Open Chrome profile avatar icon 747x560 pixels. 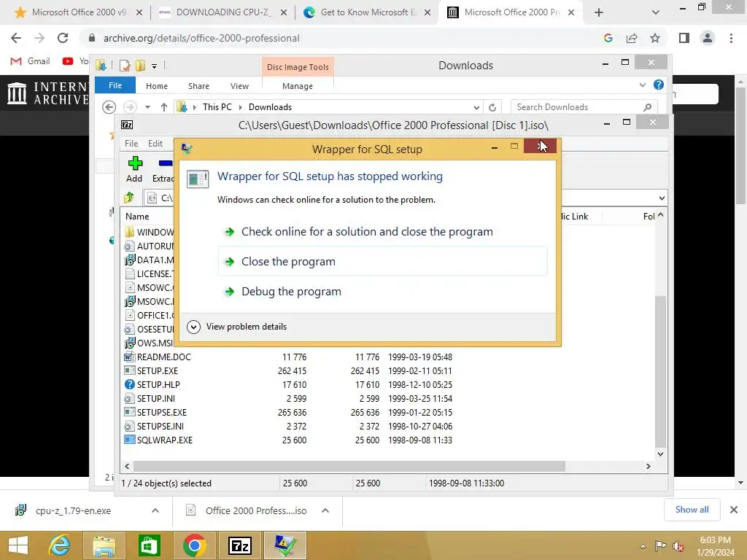[x=708, y=38]
